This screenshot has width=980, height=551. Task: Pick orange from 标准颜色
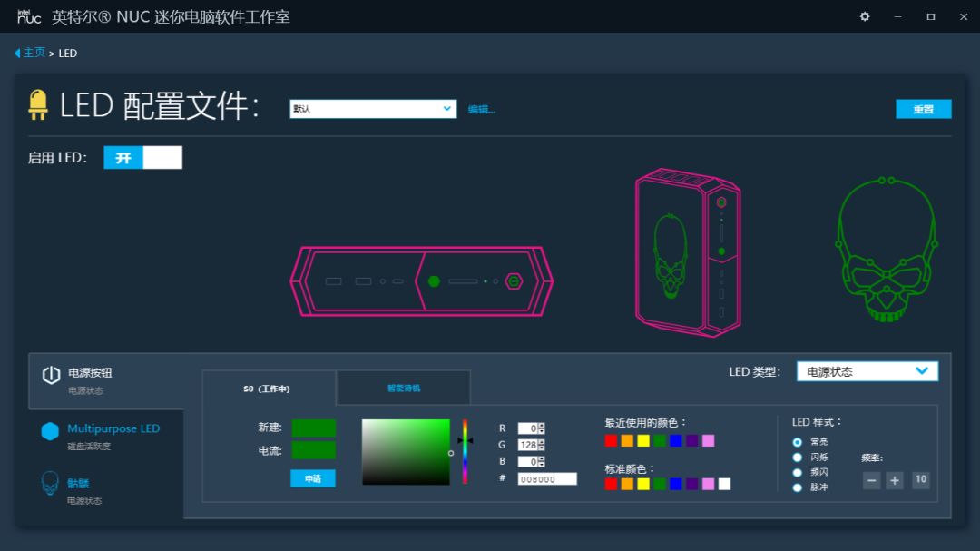[627, 484]
